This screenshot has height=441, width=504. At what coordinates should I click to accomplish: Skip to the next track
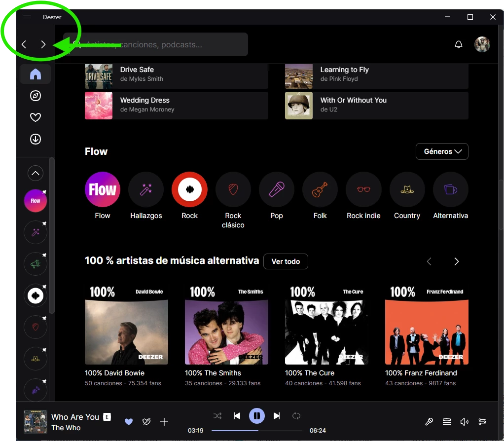(277, 416)
